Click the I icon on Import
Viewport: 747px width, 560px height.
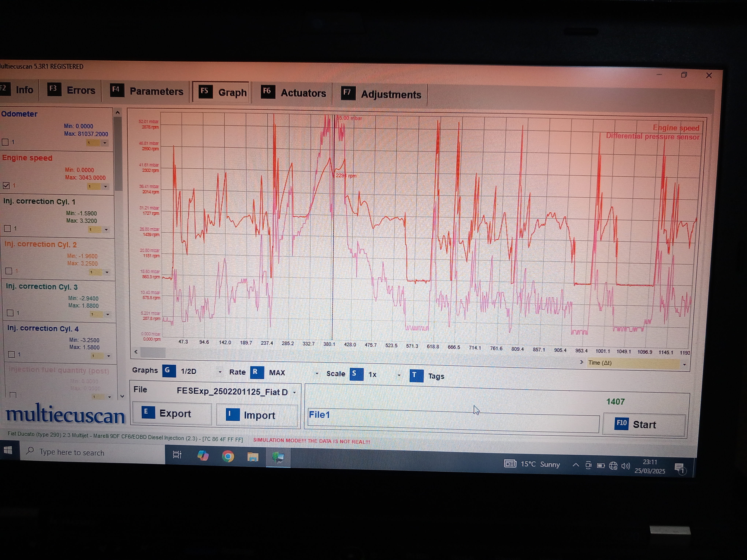232,414
